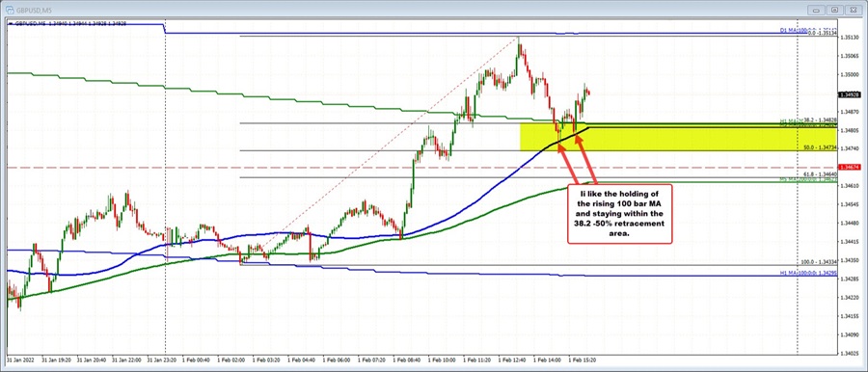Select the Fibonacci label 50.0 - 1.34734
The image size is (868, 372).
pyautogui.click(x=821, y=148)
